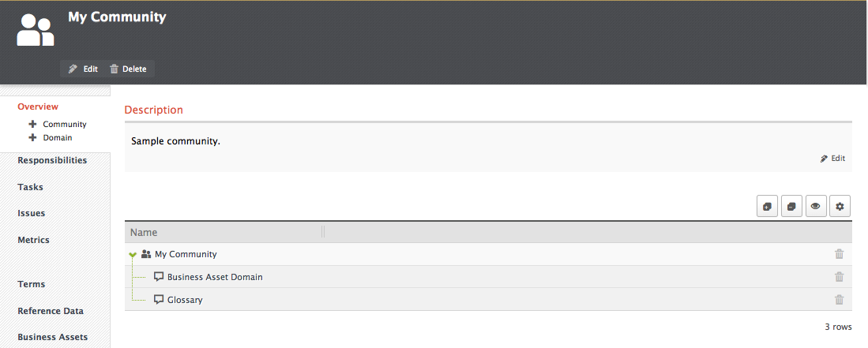Open the Responsibilities tab
This screenshot has width=868, height=348.
click(52, 160)
